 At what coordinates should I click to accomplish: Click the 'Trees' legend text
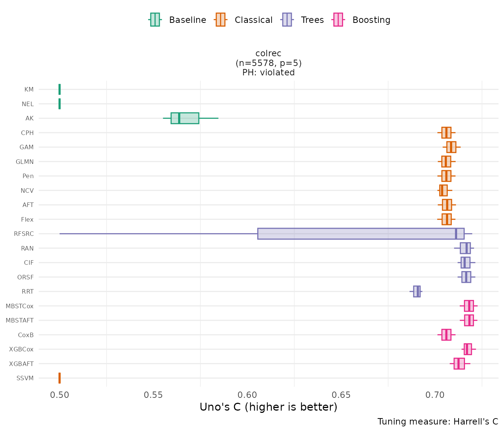312,20
